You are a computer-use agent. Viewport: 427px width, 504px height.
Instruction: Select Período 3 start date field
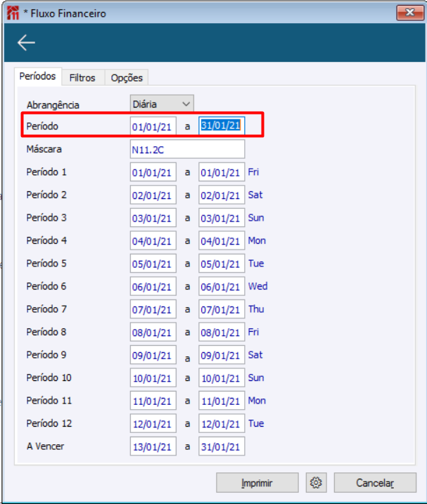pyautogui.click(x=153, y=218)
